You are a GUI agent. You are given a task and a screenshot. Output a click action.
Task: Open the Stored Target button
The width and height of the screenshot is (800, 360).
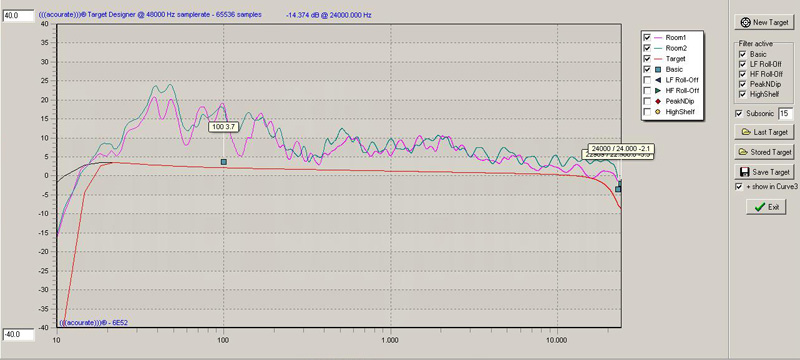[x=764, y=152]
